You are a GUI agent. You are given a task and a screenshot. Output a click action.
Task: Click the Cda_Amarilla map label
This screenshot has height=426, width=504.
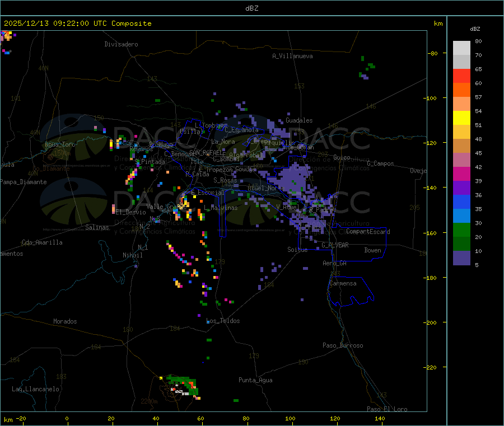click(42, 242)
